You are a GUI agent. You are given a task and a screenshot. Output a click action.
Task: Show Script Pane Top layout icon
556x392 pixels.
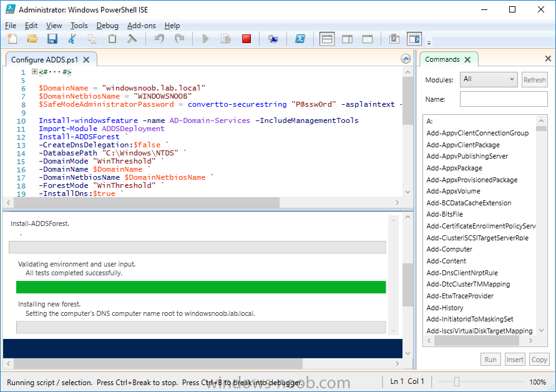click(327, 39)
